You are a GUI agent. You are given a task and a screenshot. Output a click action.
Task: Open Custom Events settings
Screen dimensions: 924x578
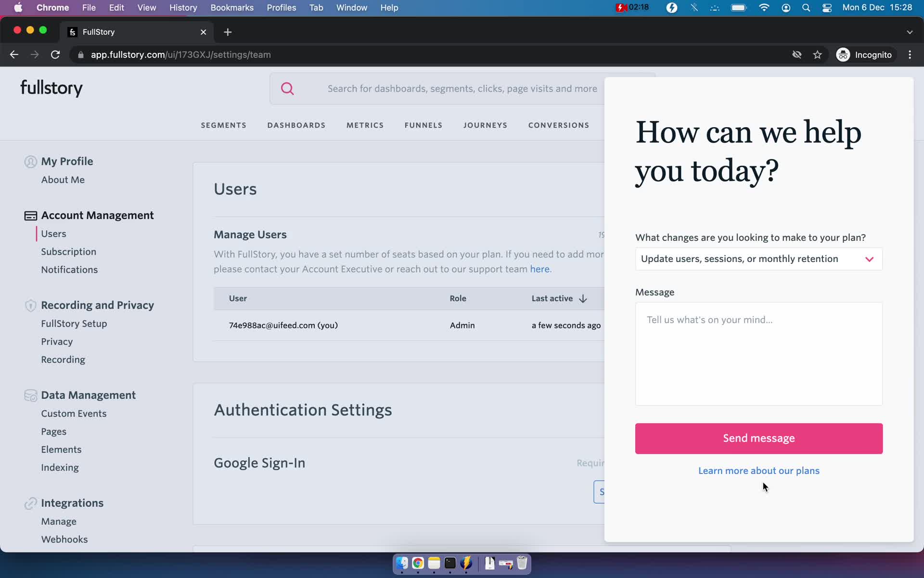[74, 414]
